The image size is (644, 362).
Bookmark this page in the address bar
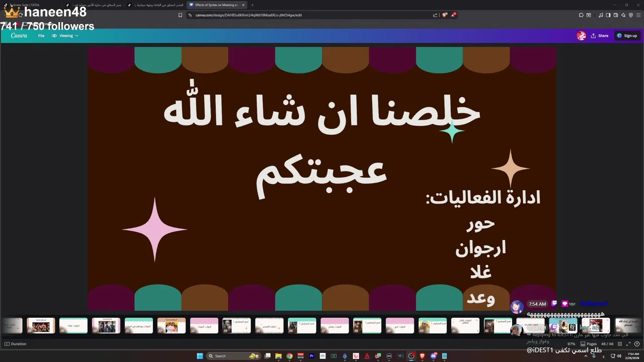click(x=180, y=15)
